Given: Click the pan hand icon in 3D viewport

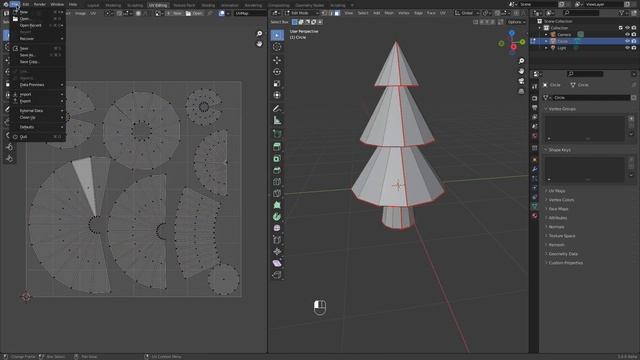Looking at the screenshot, I should point(521,71).
